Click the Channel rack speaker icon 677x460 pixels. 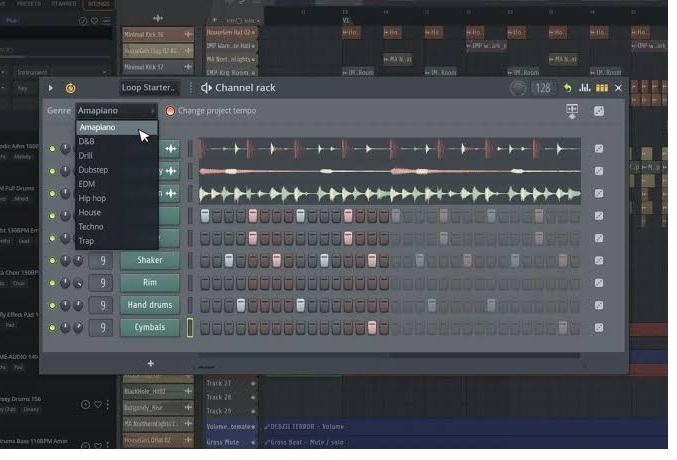point(206,88)
